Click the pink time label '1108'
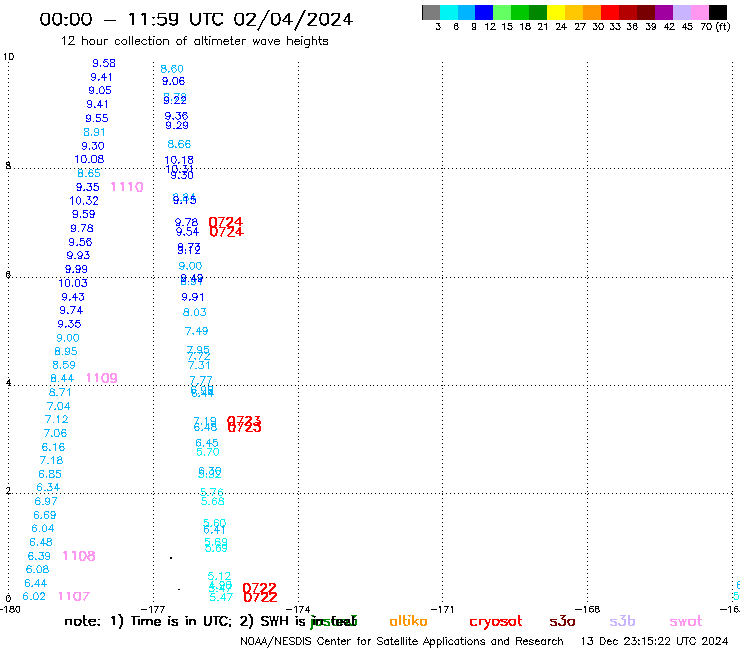 [x=79, y=556]
